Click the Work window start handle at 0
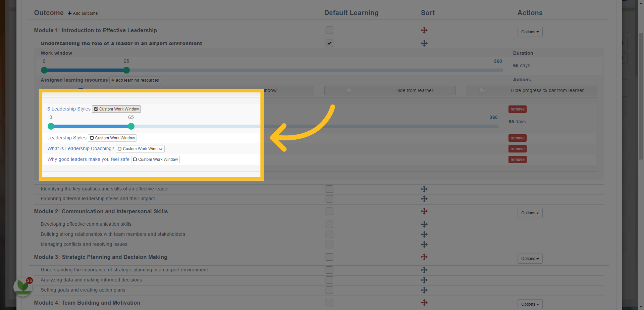Screen dimensions: 644x310 click(x=44, y=70)
